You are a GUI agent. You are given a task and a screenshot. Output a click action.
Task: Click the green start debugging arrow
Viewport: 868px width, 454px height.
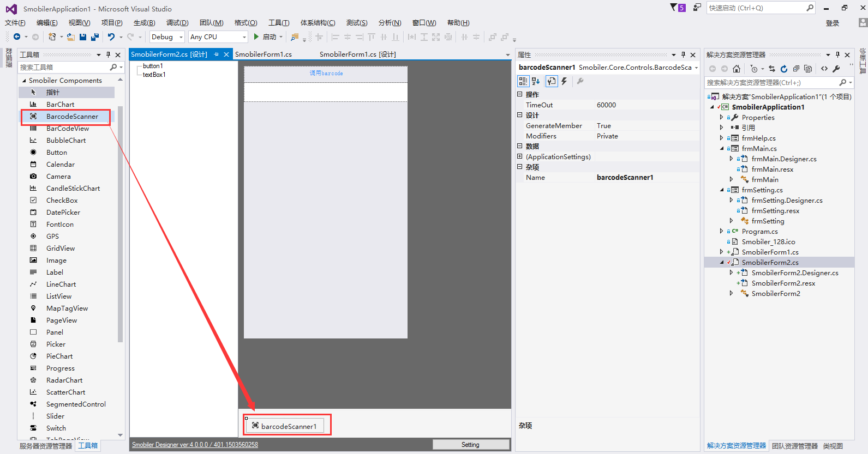tap(256, 37)
